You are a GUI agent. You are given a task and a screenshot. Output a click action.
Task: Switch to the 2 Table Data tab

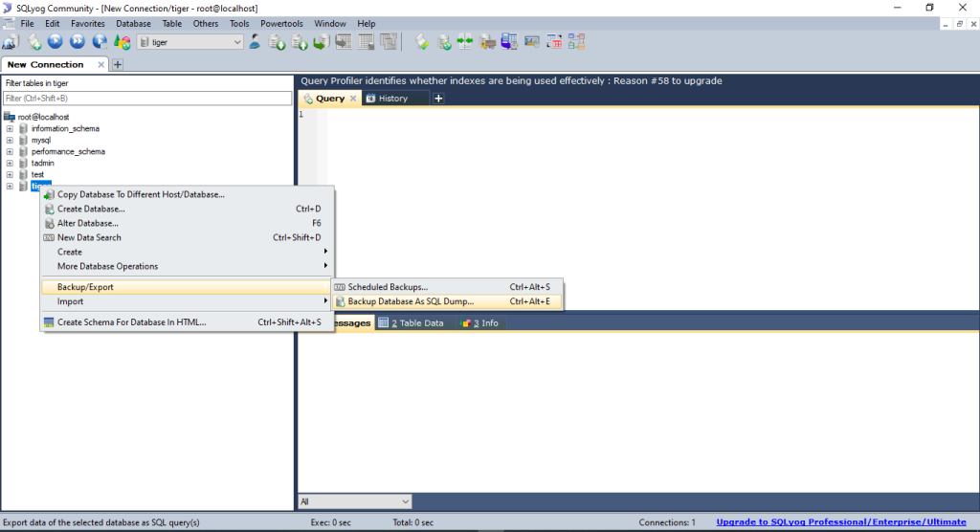pyautogui.click(x=412, y=323)
